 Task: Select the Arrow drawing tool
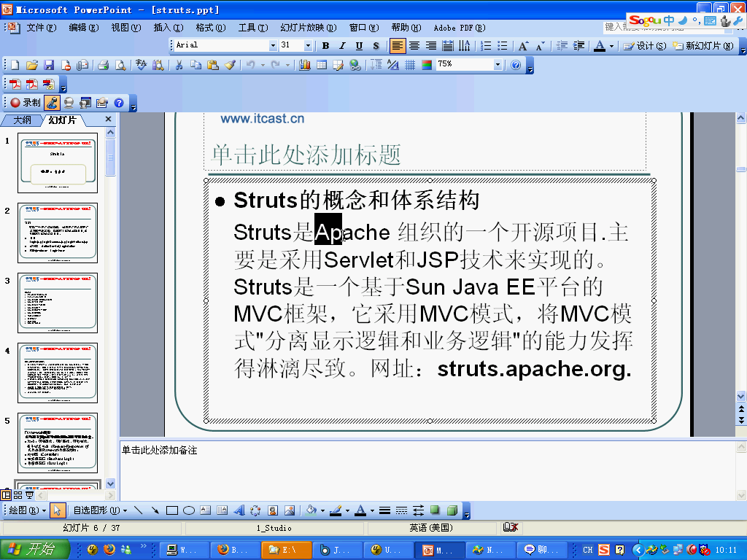tap(155, 510)
